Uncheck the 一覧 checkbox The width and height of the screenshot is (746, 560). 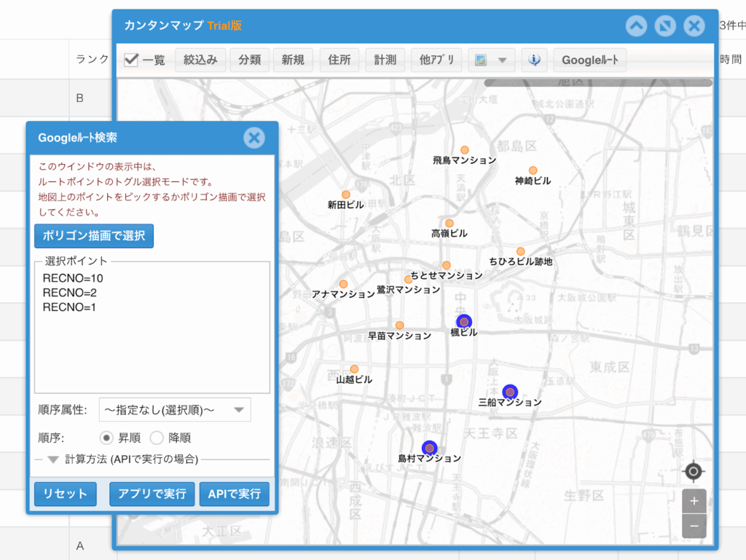pos(132,60)
